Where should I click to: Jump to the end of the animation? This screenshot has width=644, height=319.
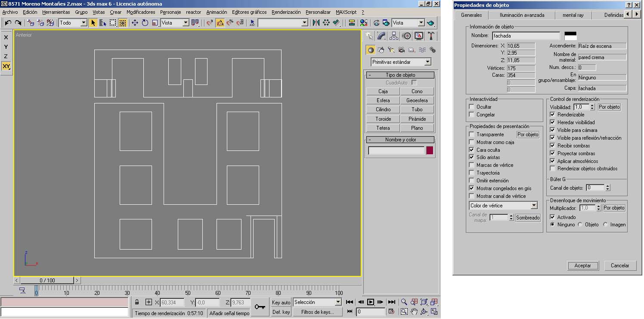[391, 302]
